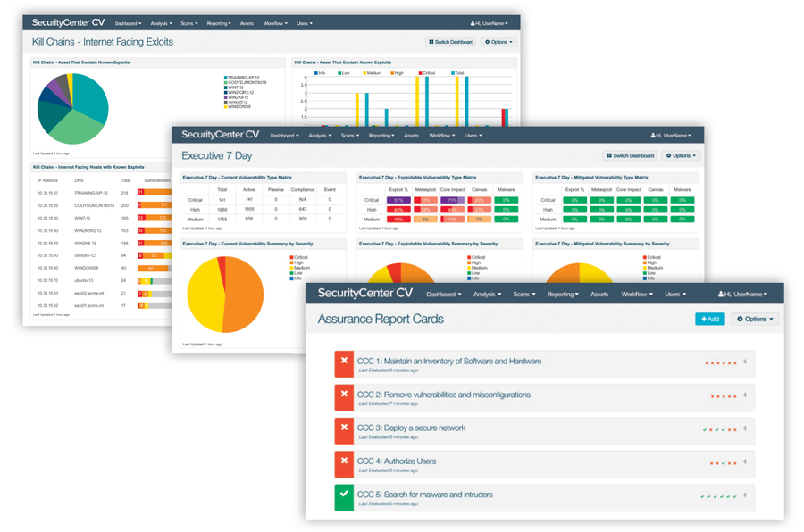Click Switch Dashboard in Executive 7 Day window

[630, 155]
